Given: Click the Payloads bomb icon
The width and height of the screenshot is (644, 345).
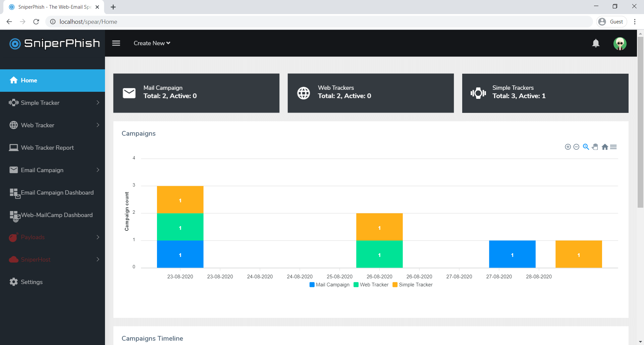Looking at the screenshot, I should click(x=13, y=237).
